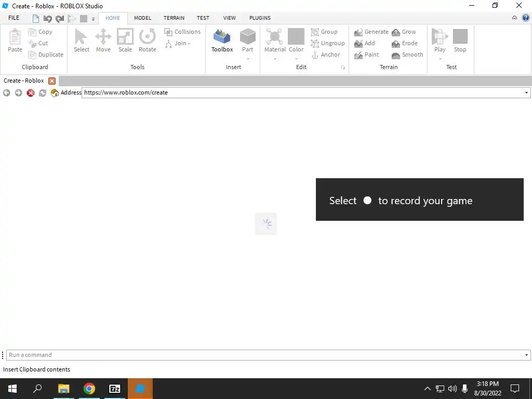The width and height of the screenshot is (532, 399).
Task: Open command bar history dropdown
Action: pos(526,355)
